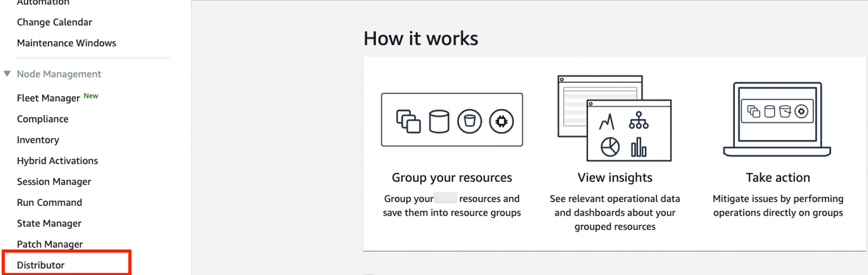Open Session Manager
Viewport: 868px width, 275px height.
pyautogui.click(x=54, y=182)
